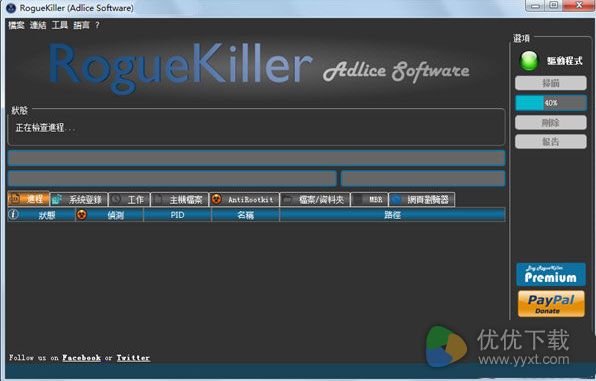Click the 刪除 delete button

(551, 122)
